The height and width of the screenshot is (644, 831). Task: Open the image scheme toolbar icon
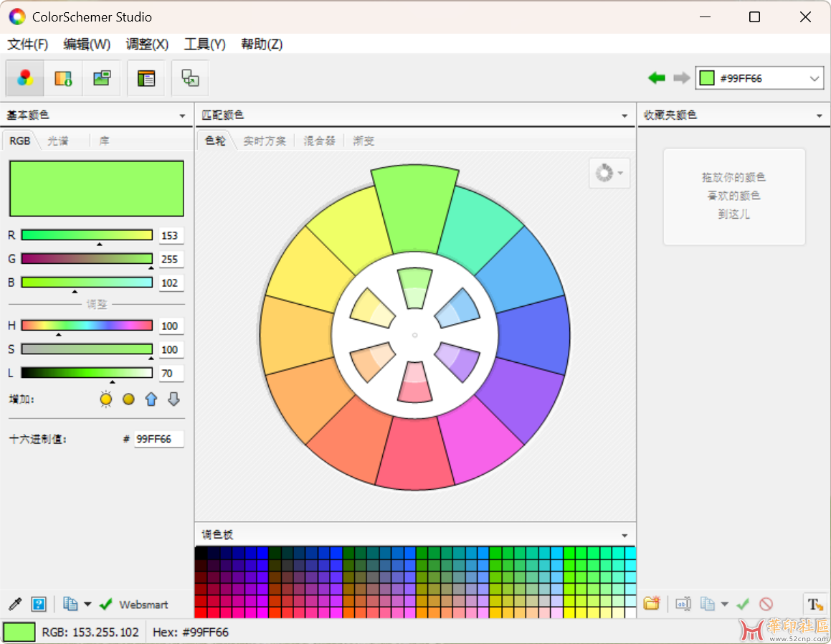tap(101, 78)
